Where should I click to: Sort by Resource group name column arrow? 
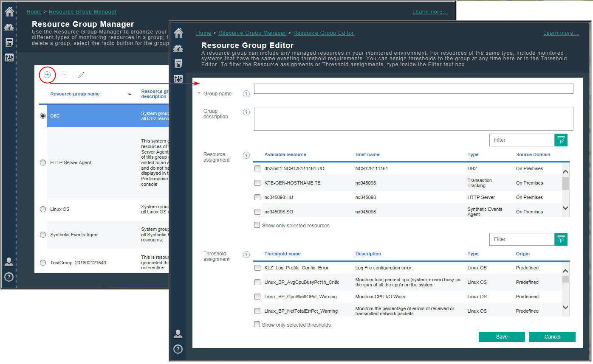[130, 94]
